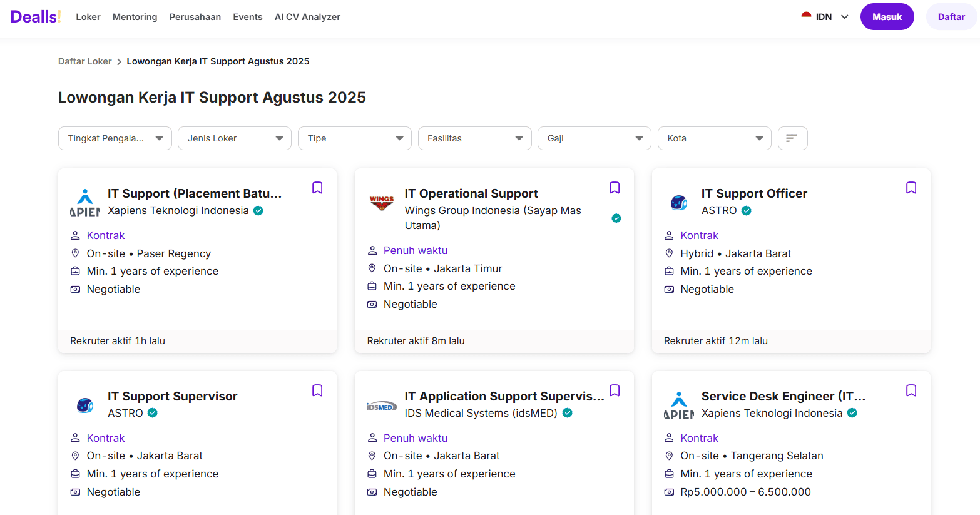
Task: Expand the Tipe filter dropdown
Action: [355, 138]
